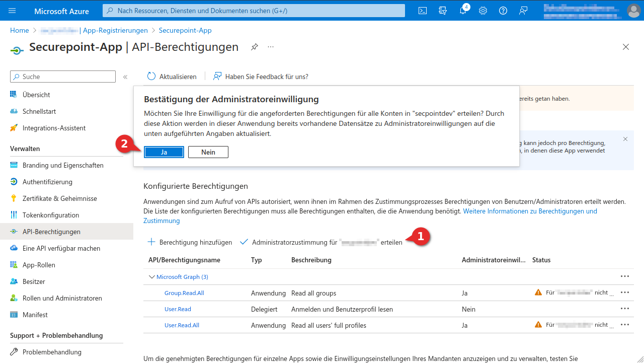Click the Branding und Eigenschaften icon
The image size is (644, 363).
(14, 165)
